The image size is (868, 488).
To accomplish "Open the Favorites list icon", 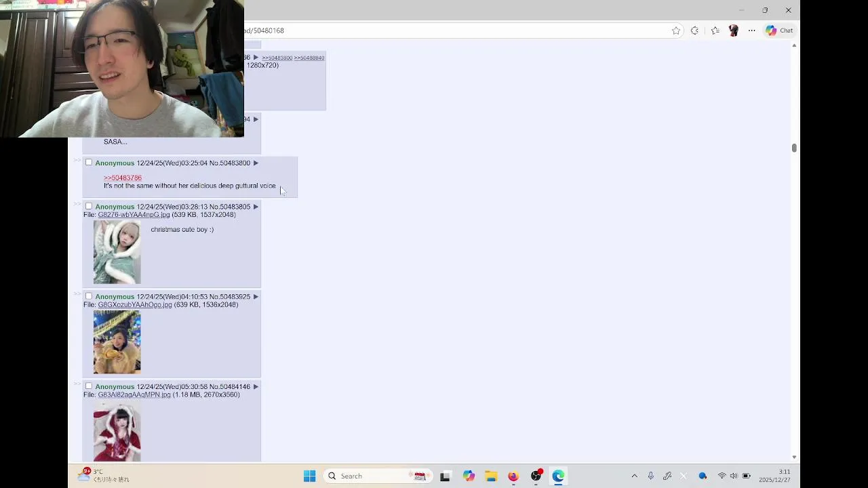I will pos(715,30).
